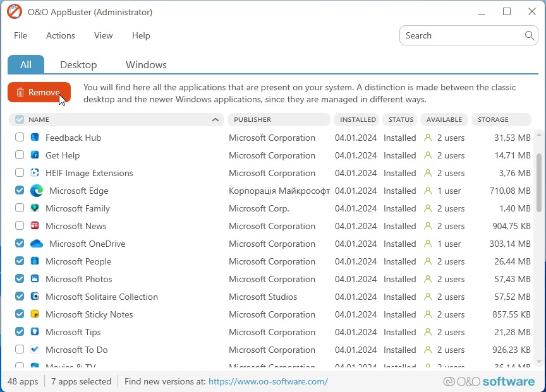This screenshot has width=546, height=392.
Task: Maximize the AppBuster window
Action: point(507,12)
